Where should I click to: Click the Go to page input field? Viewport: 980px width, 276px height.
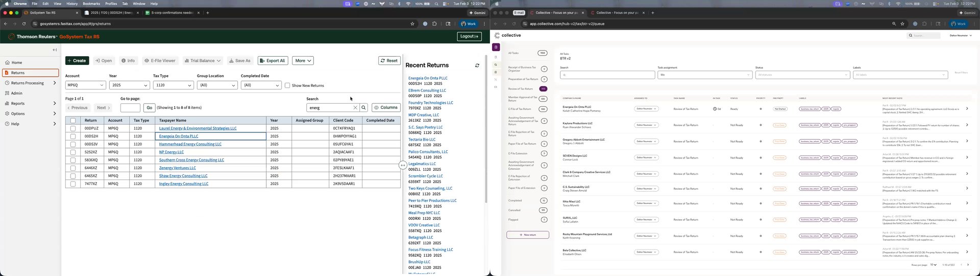pyautogui.click(x=130, y=108)
